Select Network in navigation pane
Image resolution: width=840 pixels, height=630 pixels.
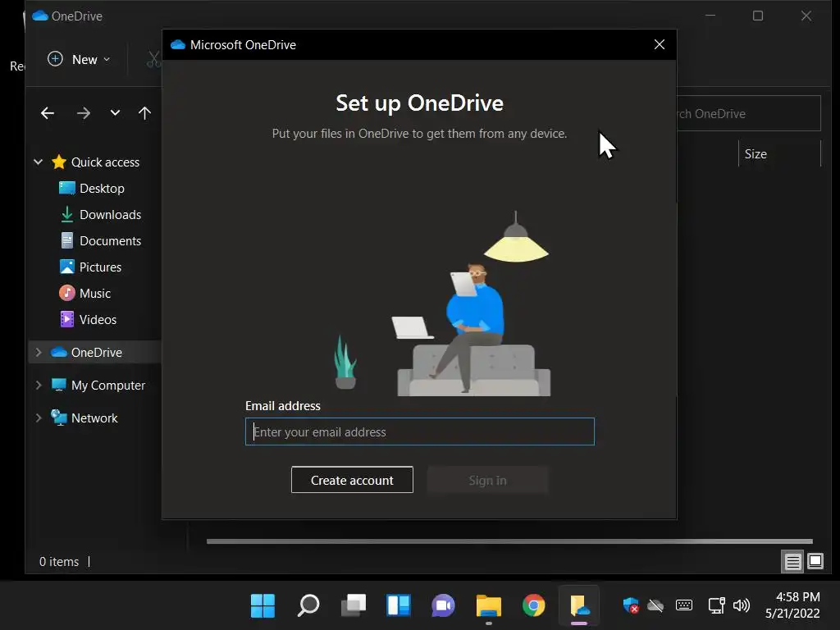click(x=94, y=418)
